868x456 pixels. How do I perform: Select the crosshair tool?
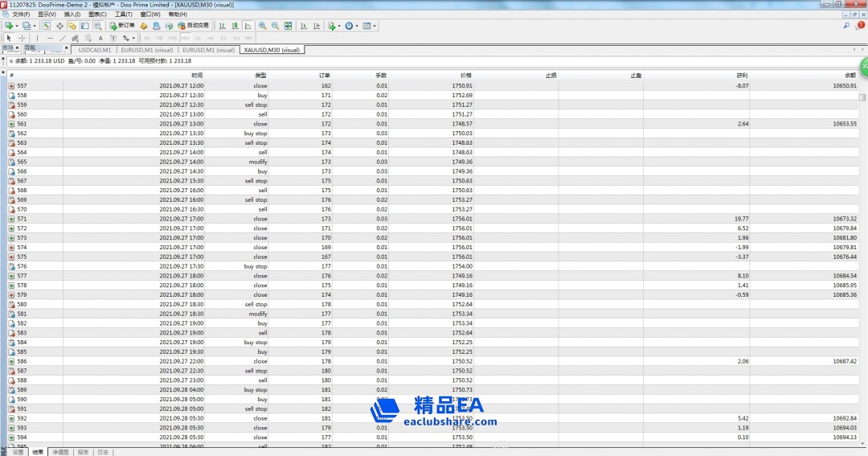(x=22, y=38)
